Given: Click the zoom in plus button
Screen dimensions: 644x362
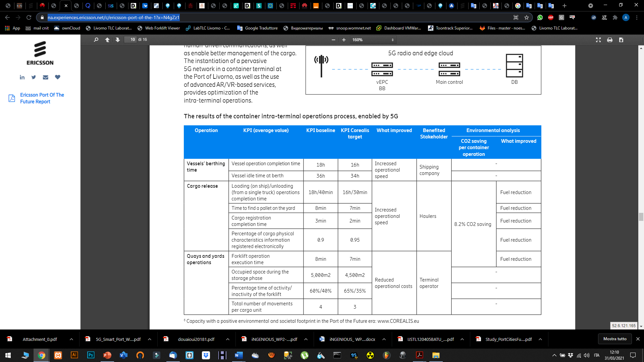Looking at the screenshot, I should [x=344, y=40].
